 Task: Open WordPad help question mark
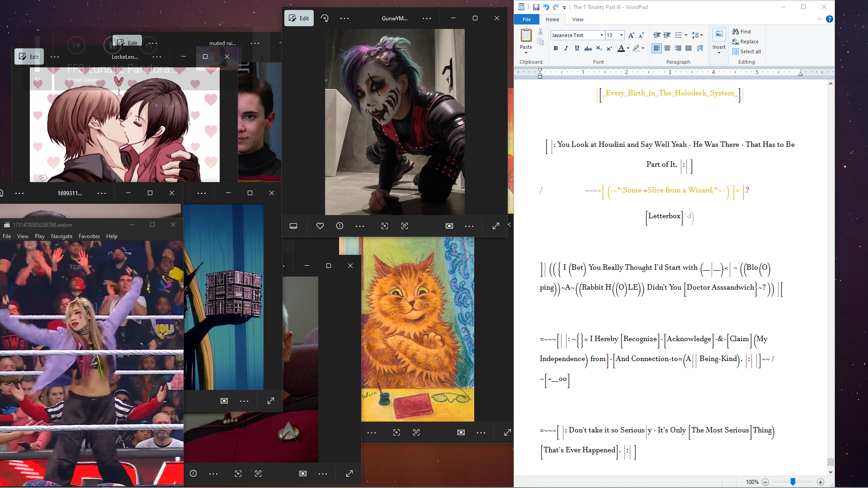830,19
